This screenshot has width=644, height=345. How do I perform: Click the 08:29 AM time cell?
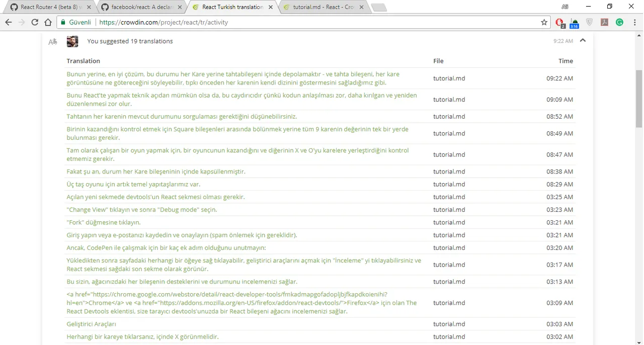(560, 184)
